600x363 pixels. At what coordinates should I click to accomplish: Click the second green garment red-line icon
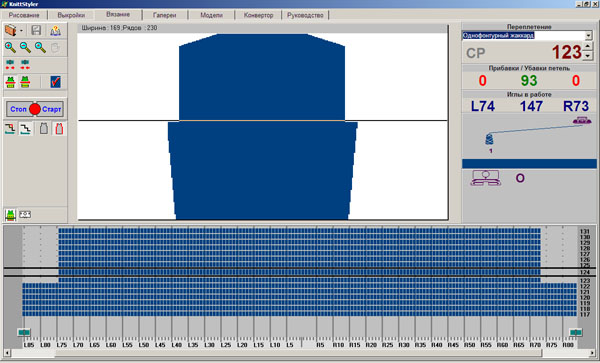pyautogui.click(x=25, y=82)
